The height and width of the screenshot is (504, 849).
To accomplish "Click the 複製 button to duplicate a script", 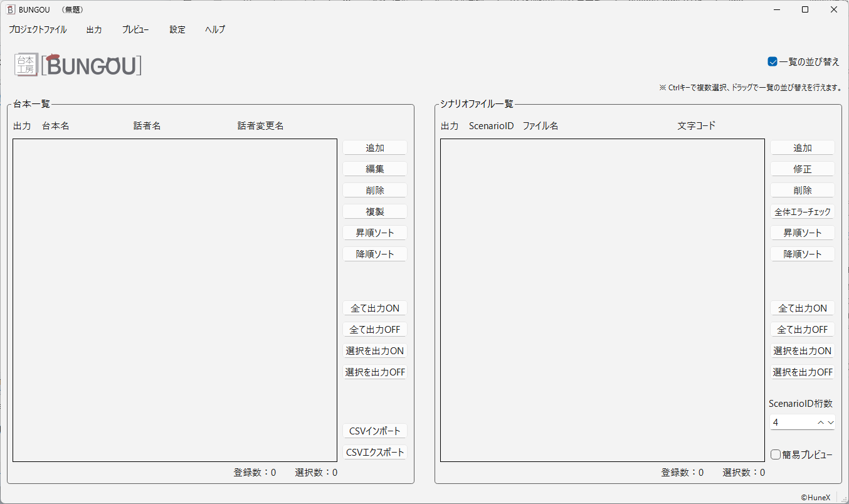I will (x=374, y=211).
